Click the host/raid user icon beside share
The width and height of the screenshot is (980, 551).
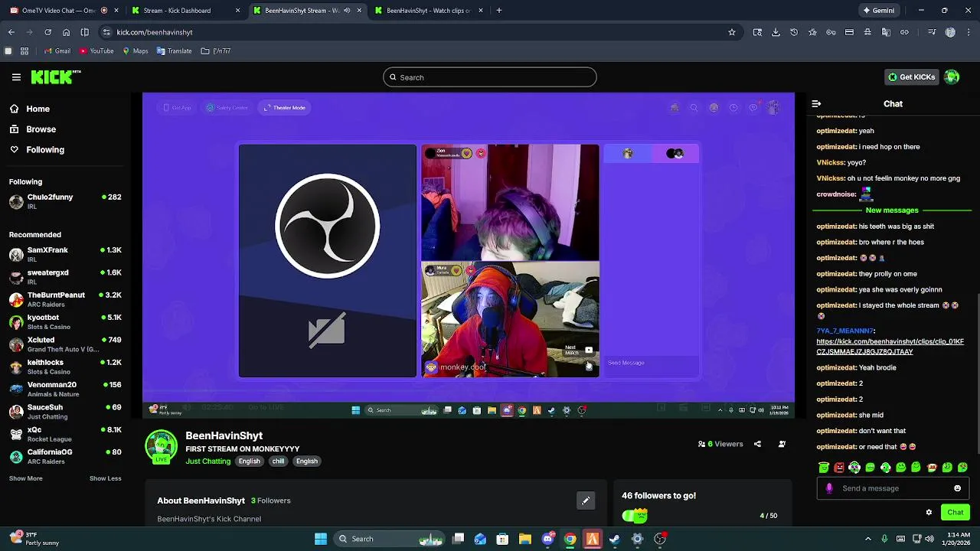click(782, 444)
